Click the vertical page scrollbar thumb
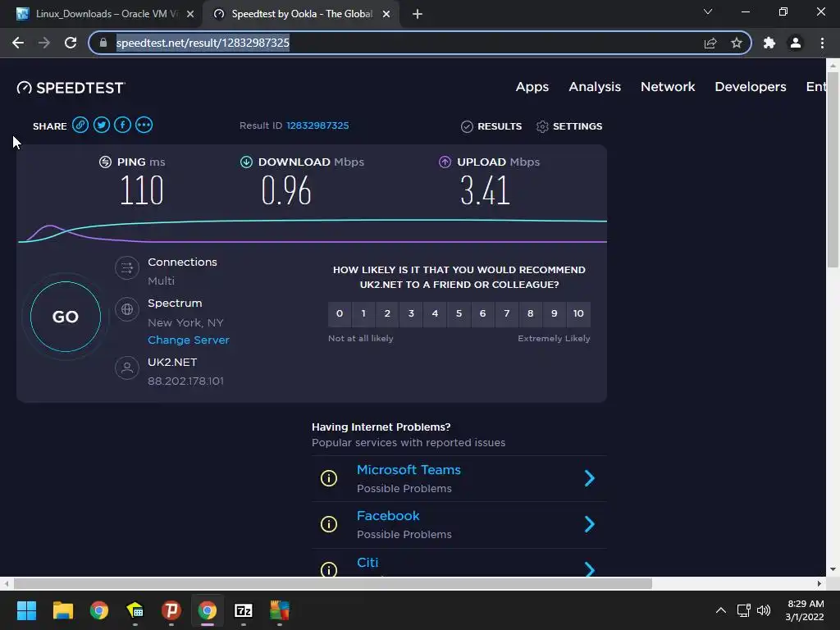The height and width of the screenshot is (630, 840). coord(833,169)
